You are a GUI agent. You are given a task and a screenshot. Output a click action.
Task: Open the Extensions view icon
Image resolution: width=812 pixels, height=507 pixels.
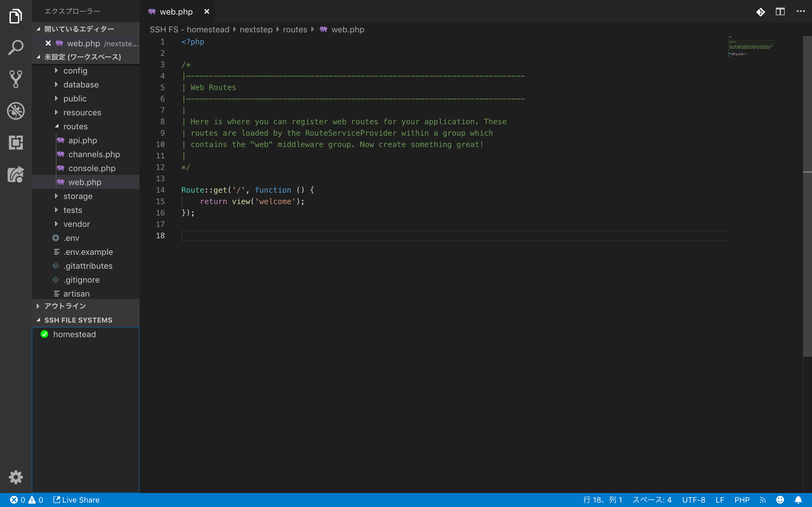16,143
